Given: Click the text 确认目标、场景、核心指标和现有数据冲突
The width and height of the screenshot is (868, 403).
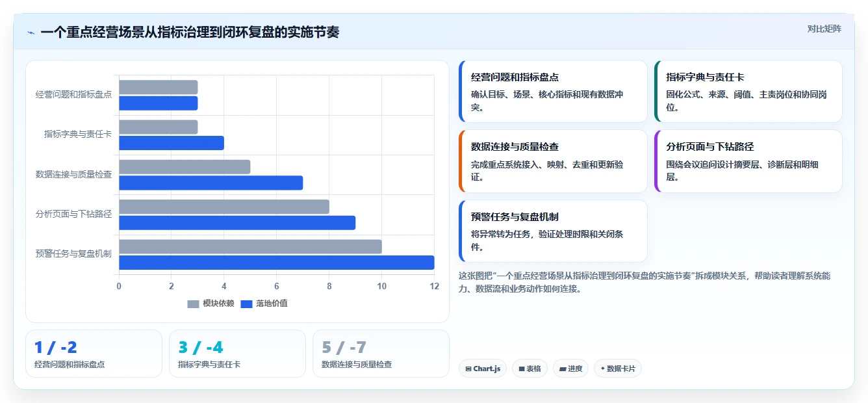Looking at the screenshot, I should (x=547, y=101).
